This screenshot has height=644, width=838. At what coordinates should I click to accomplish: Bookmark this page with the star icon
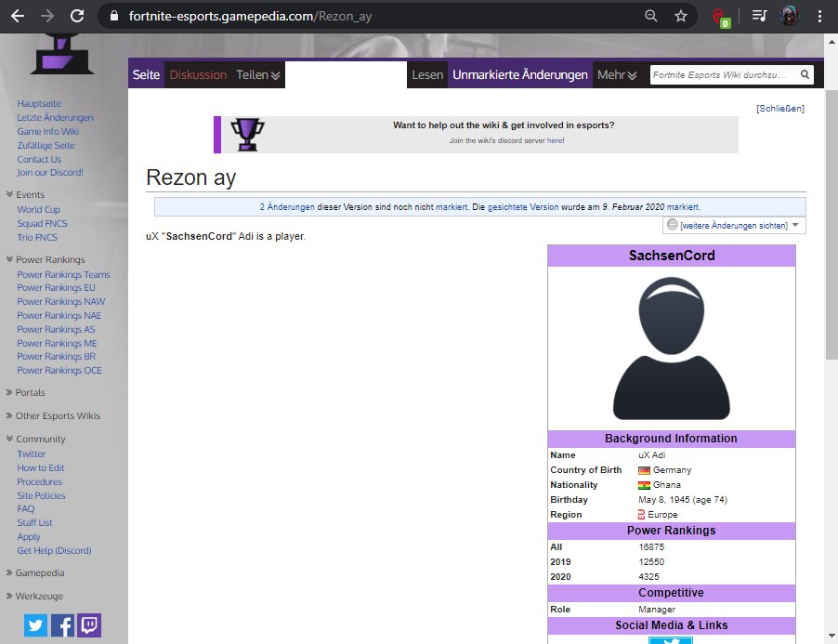tap(680, 16)
